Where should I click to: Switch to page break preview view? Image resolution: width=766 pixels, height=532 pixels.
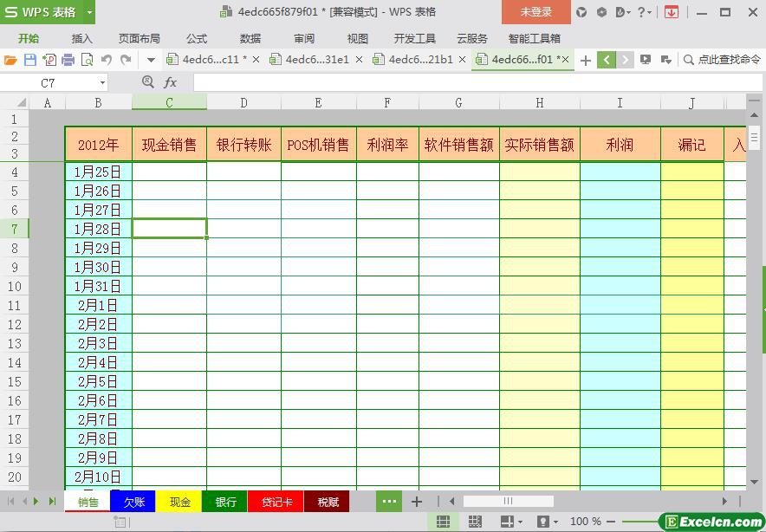tap(475, 522)
